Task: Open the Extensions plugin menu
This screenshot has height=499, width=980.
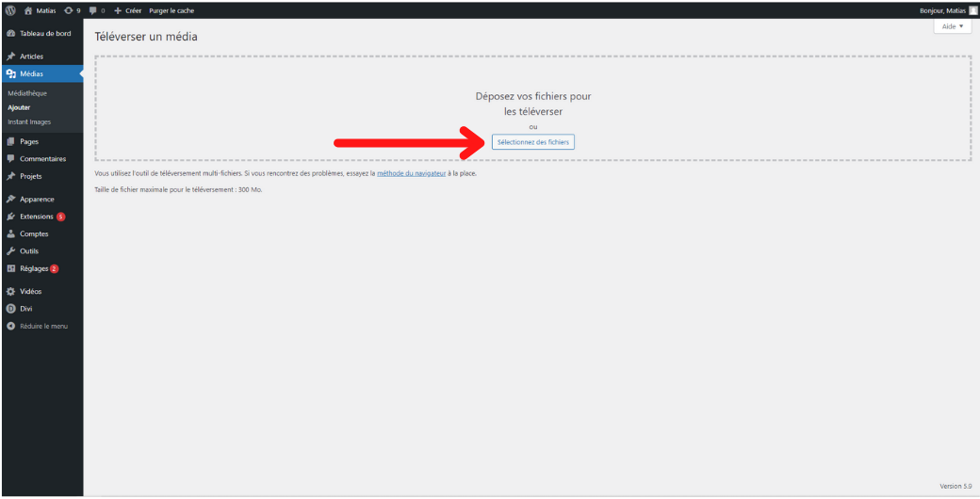Action: click(x=36, y=217)
